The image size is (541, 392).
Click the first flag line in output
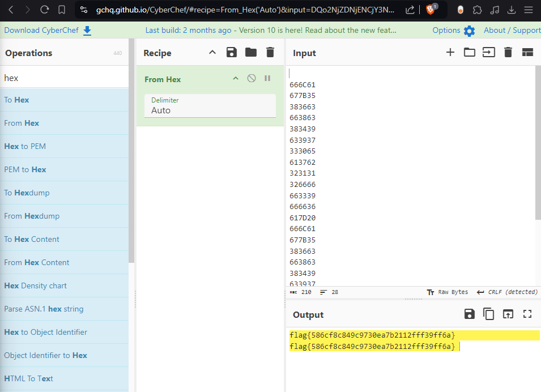(x=372, y=335)
